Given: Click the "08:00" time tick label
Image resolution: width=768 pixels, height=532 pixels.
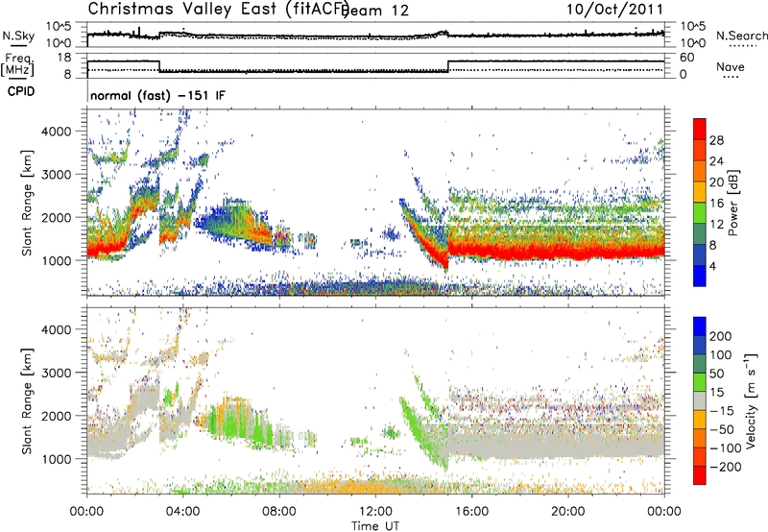Looking at the screenshot, I should click(279, 512).
